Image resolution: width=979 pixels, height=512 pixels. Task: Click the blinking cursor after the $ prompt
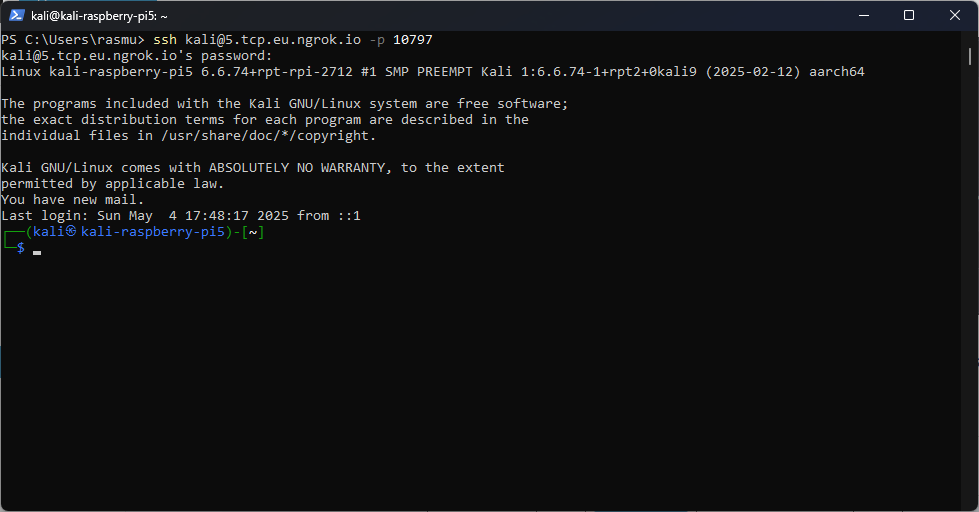click(37, 249)
